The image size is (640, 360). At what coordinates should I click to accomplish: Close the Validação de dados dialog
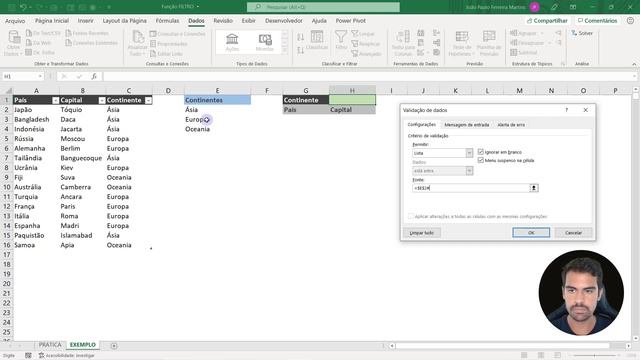[585, 110]
